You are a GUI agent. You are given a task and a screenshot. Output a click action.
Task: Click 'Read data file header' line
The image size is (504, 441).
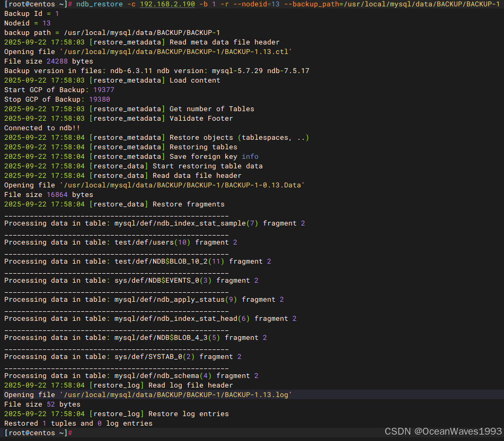click(123, 176)
